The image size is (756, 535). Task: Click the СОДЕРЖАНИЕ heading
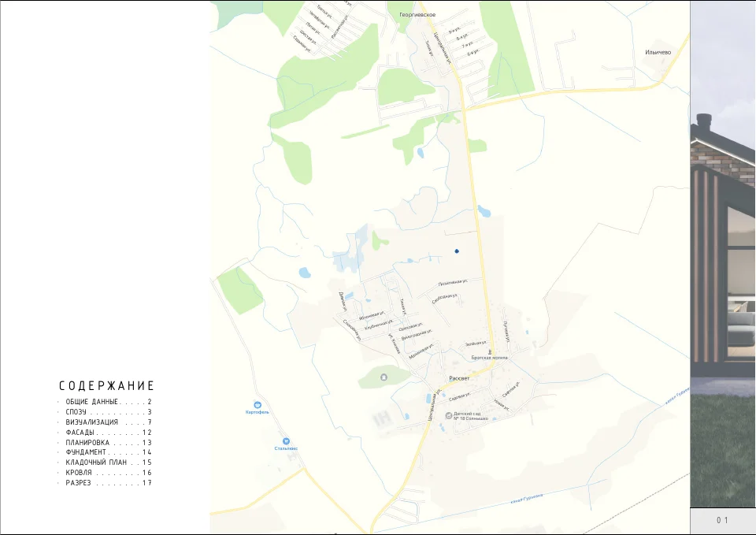pos(106,385)
